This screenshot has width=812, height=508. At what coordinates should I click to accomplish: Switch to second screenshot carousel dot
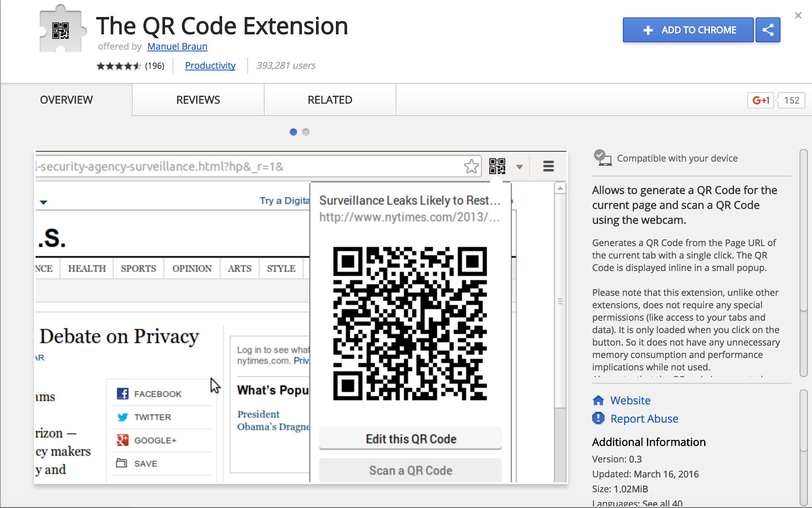click(x=306, y=132)
